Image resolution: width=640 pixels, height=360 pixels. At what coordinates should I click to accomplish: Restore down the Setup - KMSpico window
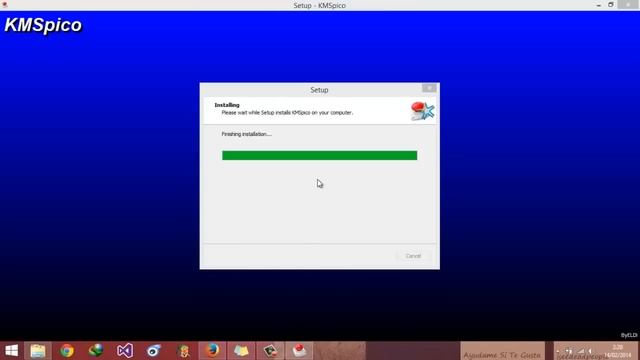tap(611, 5)
